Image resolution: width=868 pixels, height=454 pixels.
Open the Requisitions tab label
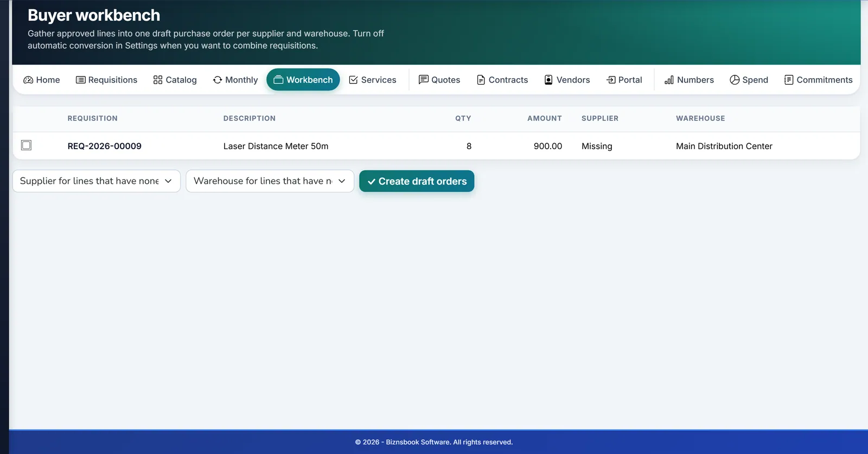pyautogui.click(x=113, y=80)
